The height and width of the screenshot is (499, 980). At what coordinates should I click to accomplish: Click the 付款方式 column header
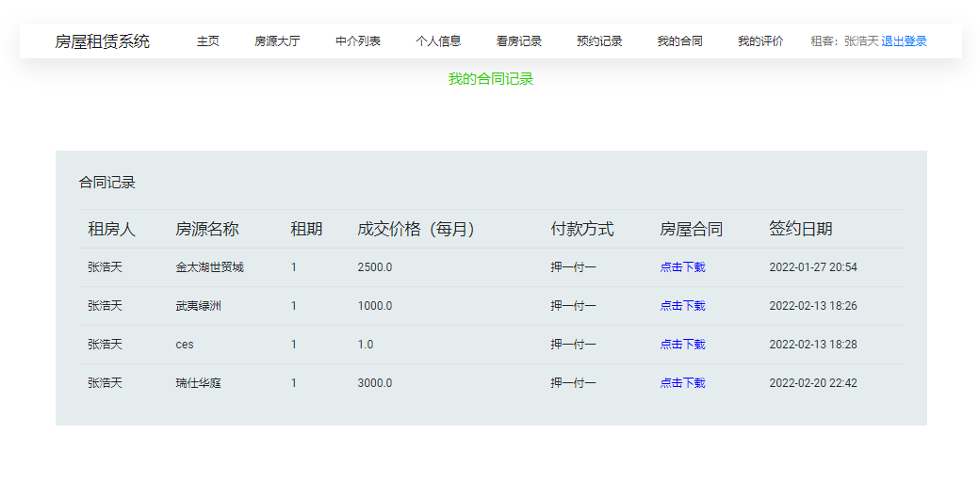pyautogui.click(x=582, y=229)
